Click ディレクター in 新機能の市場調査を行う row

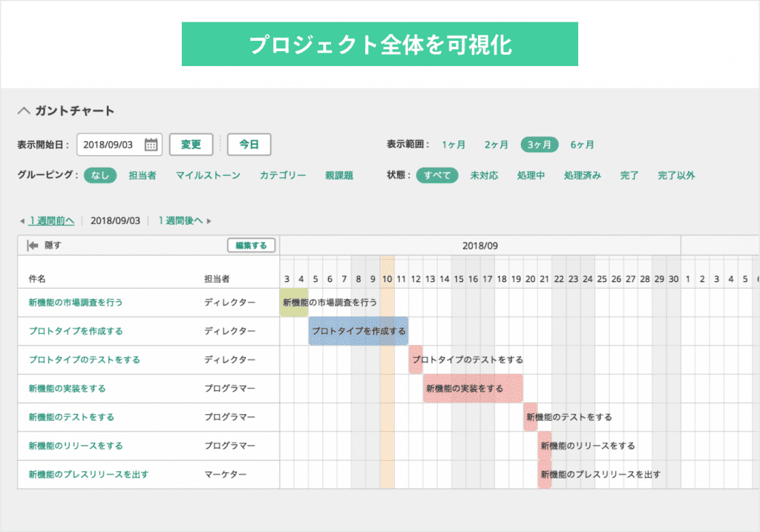230,302
